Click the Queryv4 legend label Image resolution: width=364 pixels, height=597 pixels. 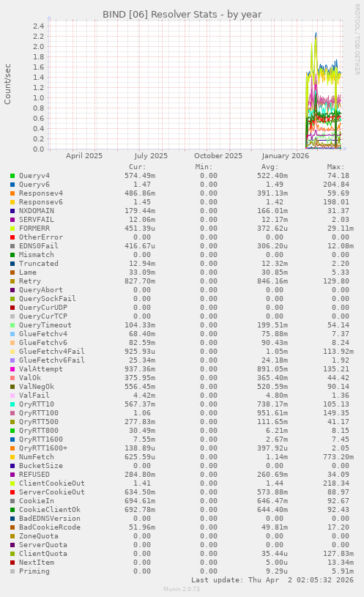click(x=34, y=176)
